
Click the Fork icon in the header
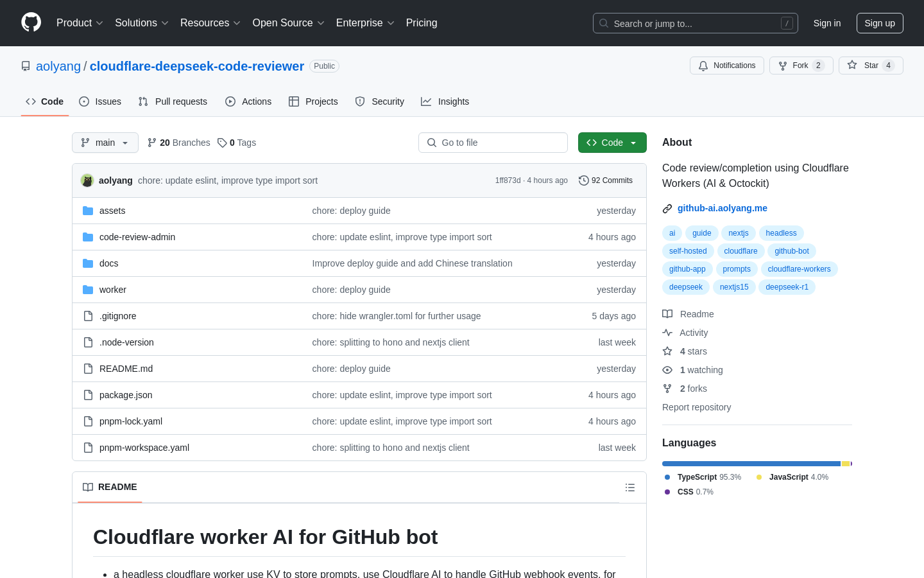click(783, 66)
